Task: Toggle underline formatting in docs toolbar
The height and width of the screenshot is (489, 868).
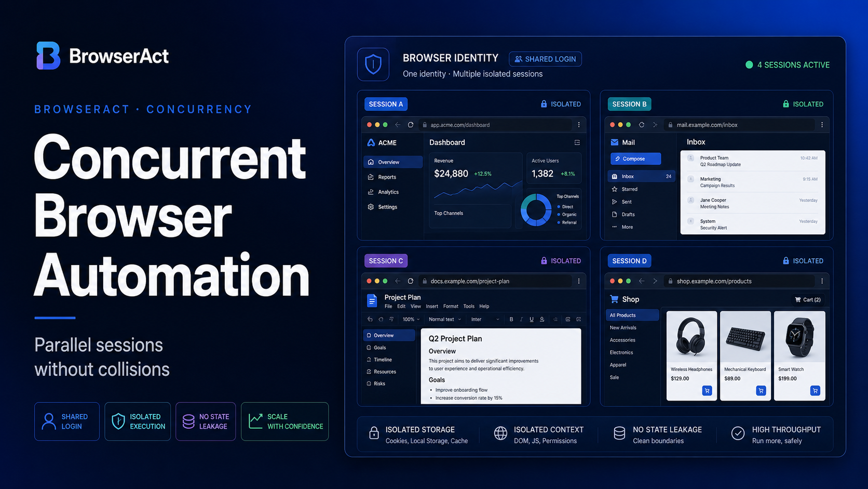Action: click(532, 320)
